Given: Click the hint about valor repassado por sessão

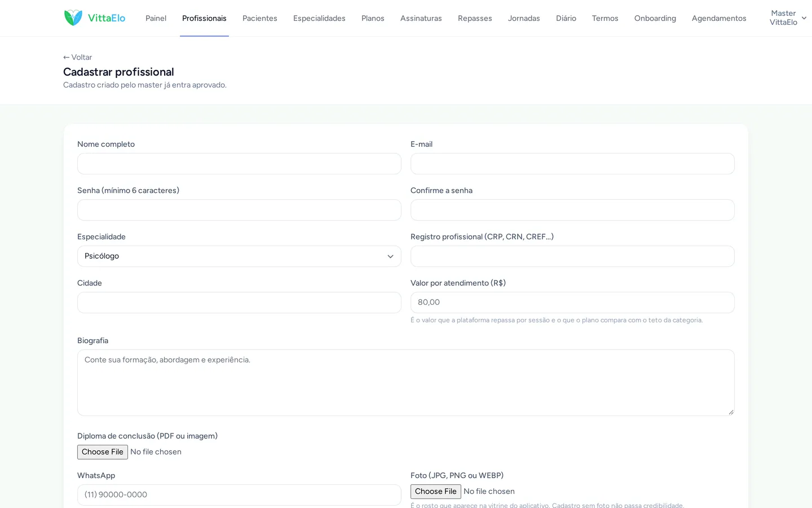Looking at the screenshot, I should (x=557, y=320).
